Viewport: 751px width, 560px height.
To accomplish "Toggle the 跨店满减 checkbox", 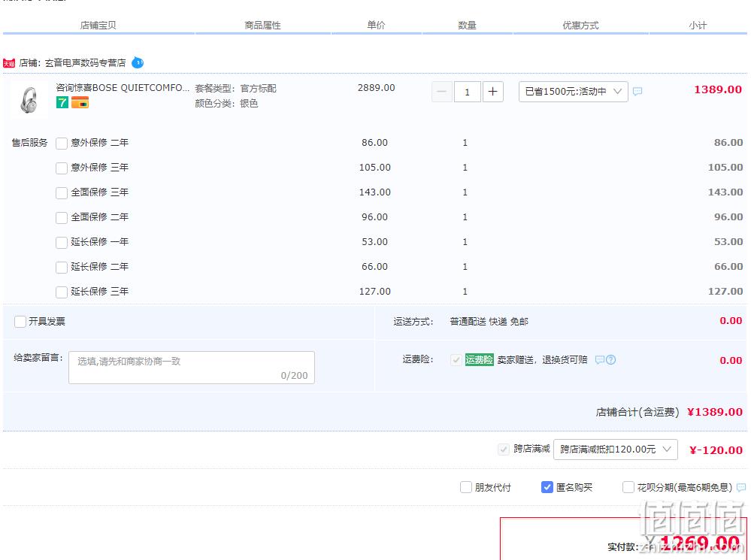I will point(504,450).
